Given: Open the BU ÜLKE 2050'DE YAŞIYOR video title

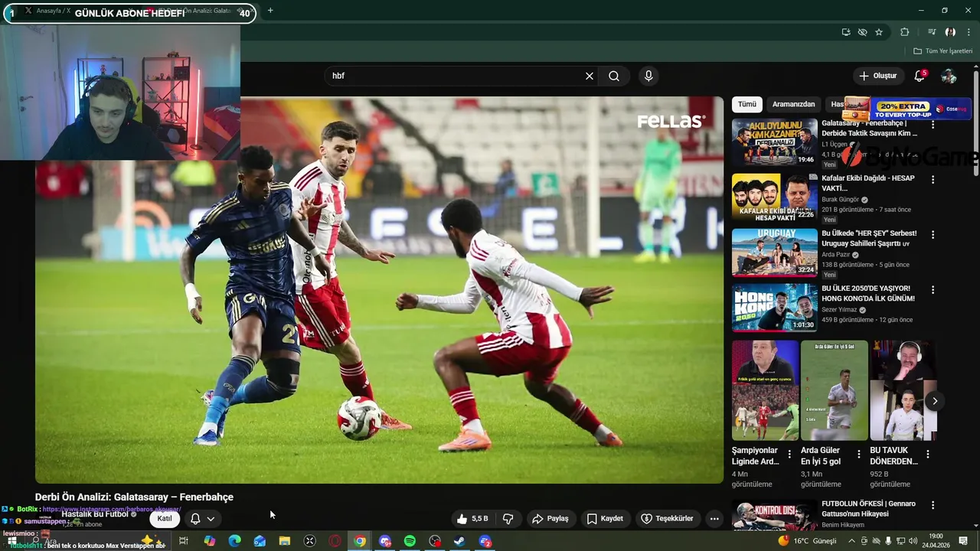Looking at the screenshot, I should [x=868, y=294].
